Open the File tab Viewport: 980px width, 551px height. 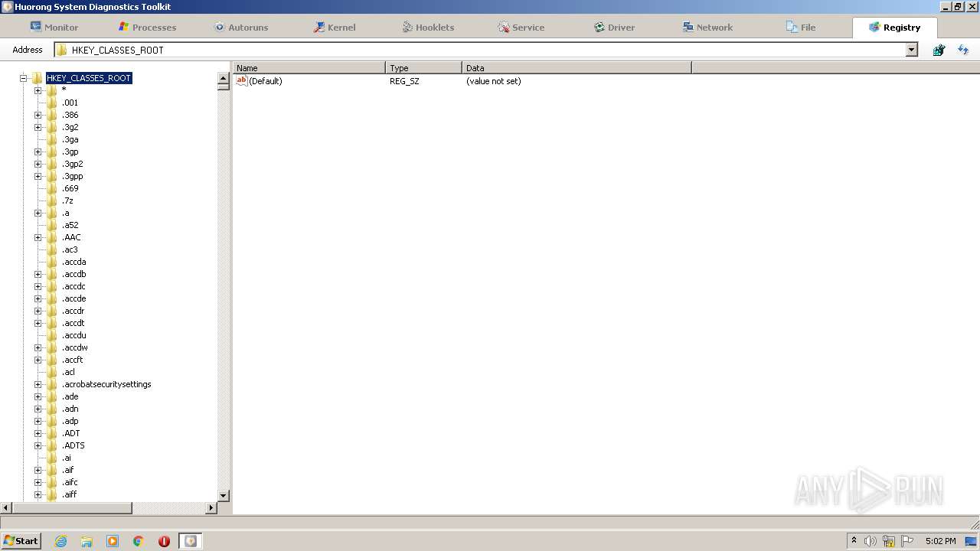[x=801, y=27]
